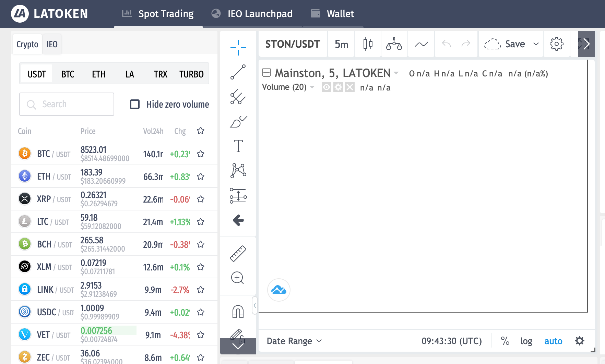The image size is (605, 364).
Task: Toggle the magnet mode icon
Action: [x=238, y=312]
